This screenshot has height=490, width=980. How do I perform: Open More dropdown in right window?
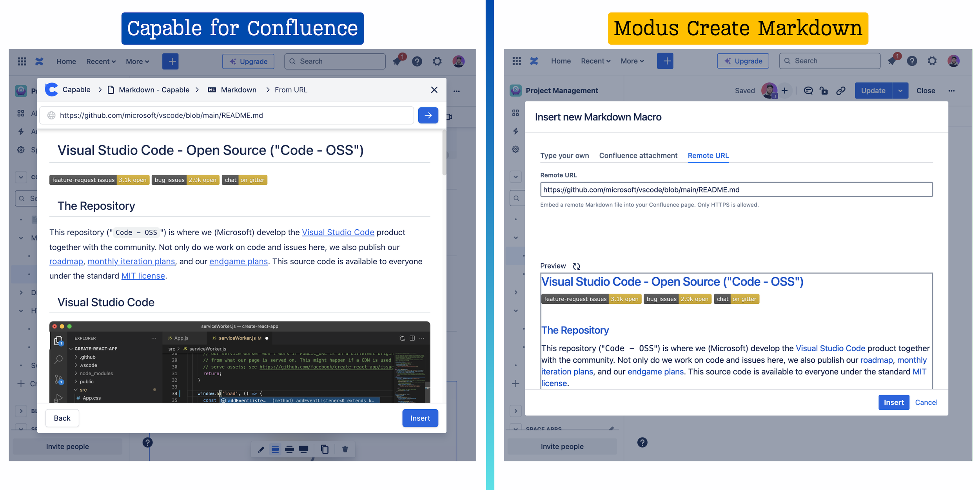click(632, 61)
